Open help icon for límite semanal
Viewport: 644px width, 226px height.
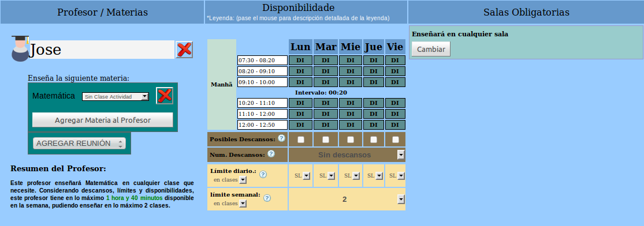pyautogui.click(x=267, y=198)
